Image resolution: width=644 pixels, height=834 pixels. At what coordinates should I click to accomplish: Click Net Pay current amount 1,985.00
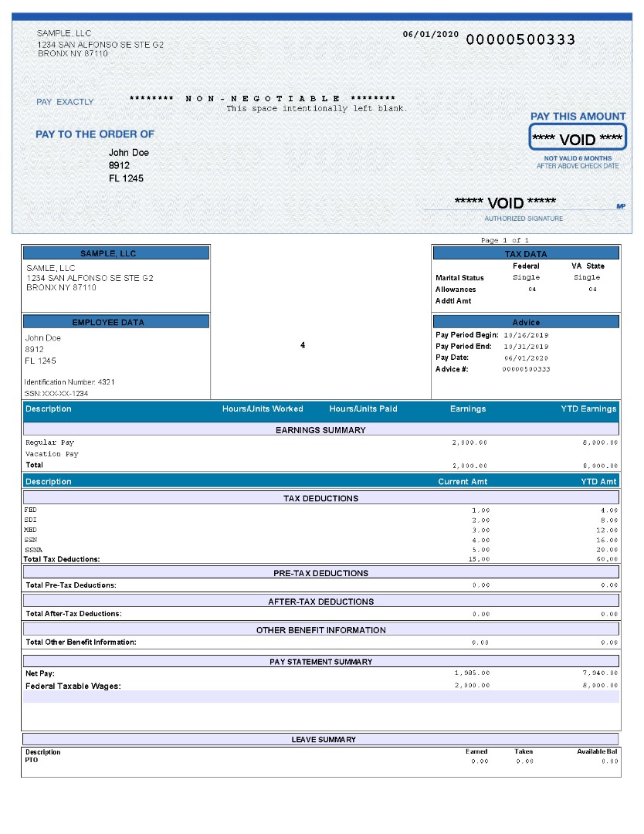click(x=473, y=673)
